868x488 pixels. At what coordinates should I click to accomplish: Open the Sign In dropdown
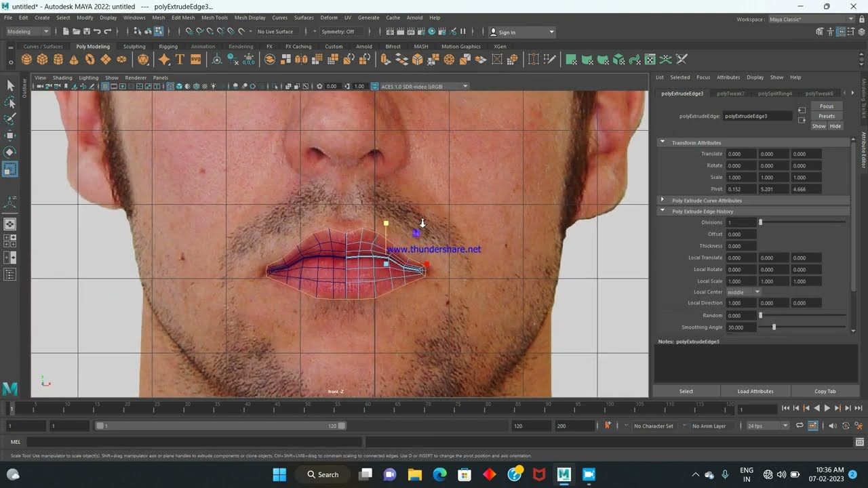(521, 32)
